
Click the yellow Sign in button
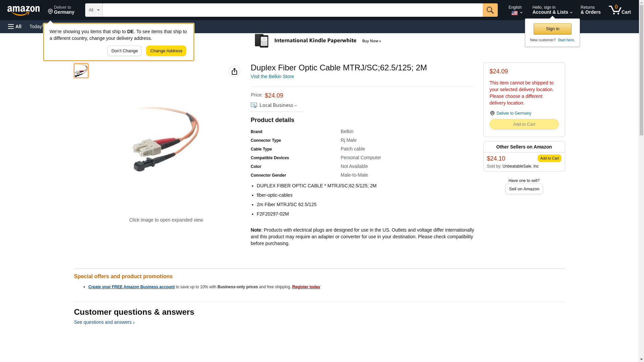tap(552, 29)
